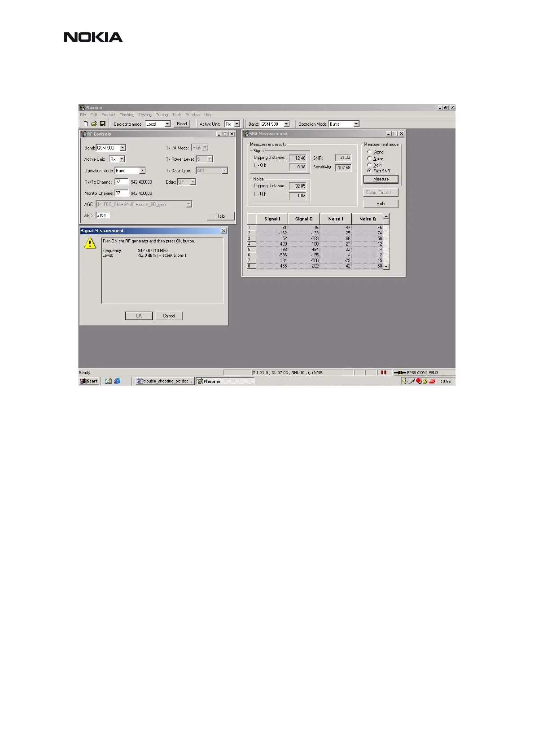
Task: Click the red round tray icon
Action: 419,381
